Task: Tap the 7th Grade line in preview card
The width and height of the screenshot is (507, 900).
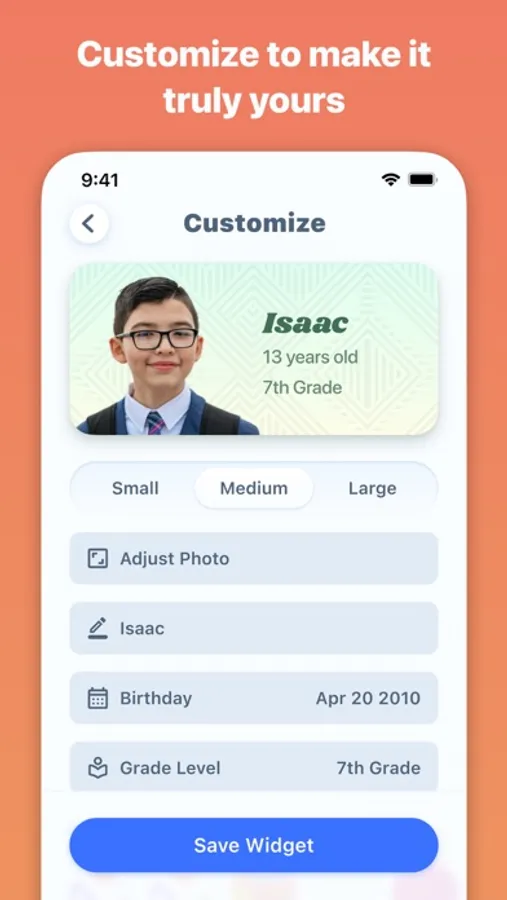Action: coord(302,387)
